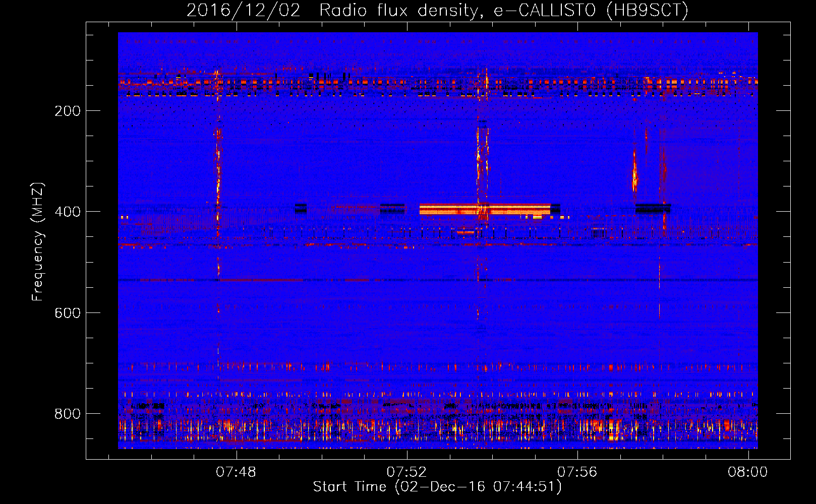Click the 07:52 time tick label
The height and width of the screenshot is (504, 816).
pyautogui.click(x=406, y=472)
